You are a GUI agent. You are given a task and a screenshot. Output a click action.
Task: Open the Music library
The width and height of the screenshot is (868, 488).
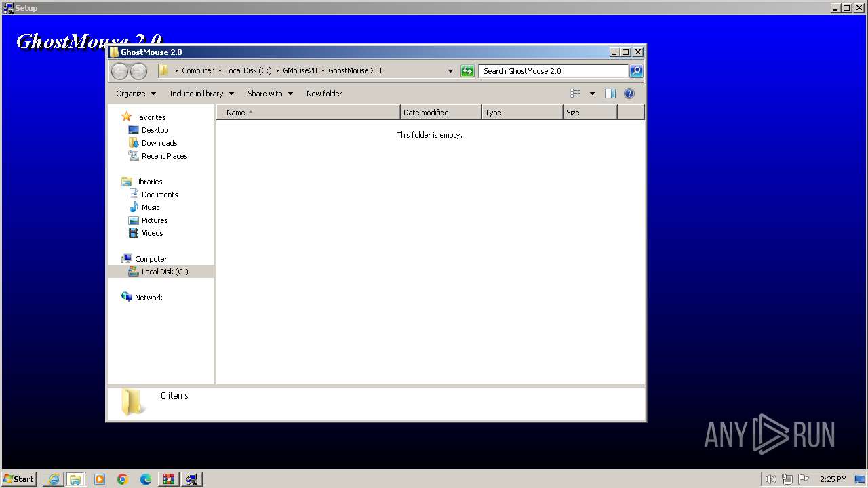pyautogui.click(x=151, y=207)
